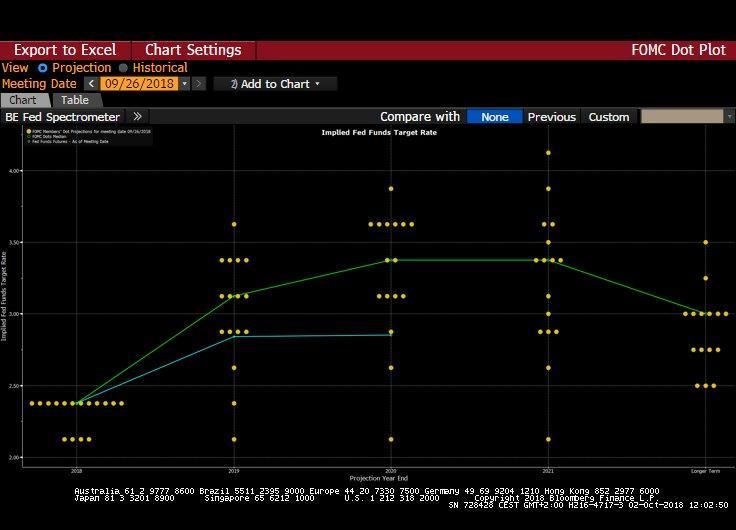736x530 pixels.
Task: Click the custom comparison date field
Action: (682, 116)
